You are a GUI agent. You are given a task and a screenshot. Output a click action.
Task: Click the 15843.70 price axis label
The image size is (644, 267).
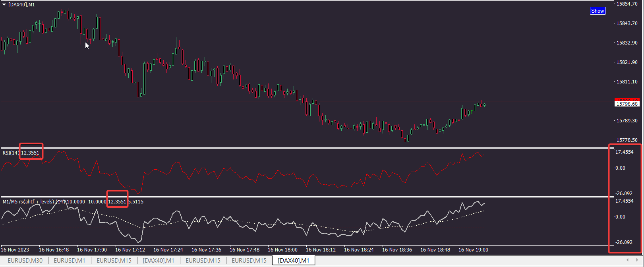coord(627,23)
